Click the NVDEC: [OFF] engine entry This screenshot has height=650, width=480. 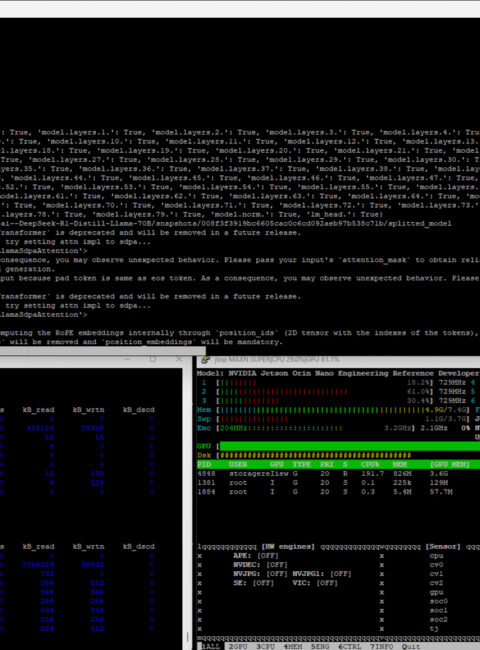[x=260, y=565]
